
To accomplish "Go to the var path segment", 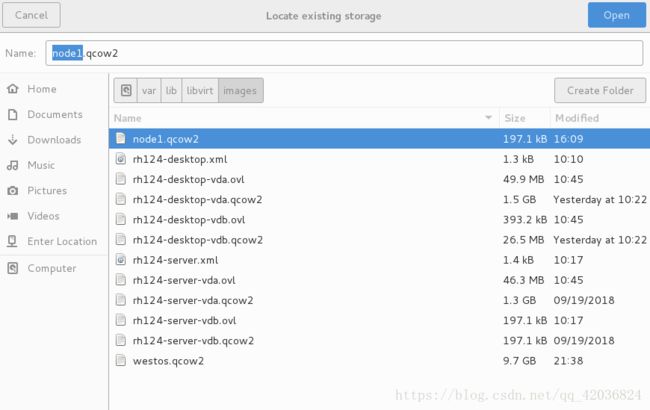I will tap(149, 90).
